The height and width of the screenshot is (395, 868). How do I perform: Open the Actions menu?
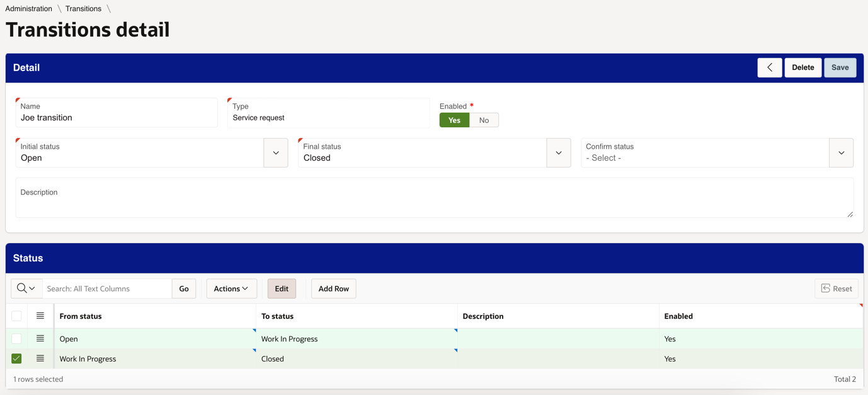(231, 288)
